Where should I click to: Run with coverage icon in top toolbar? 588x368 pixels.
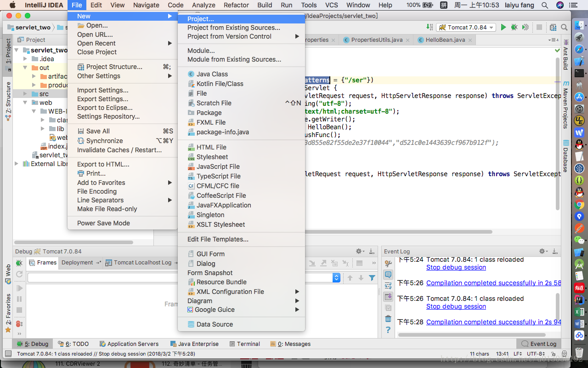(x=526, y=28)
